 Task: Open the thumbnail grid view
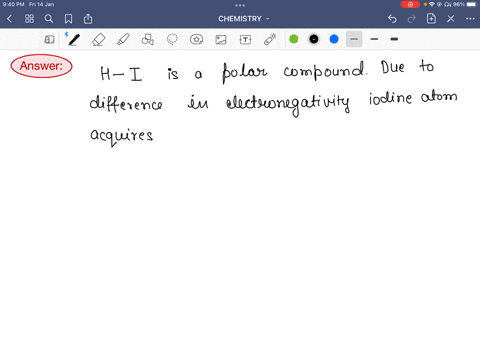point(29,19)
